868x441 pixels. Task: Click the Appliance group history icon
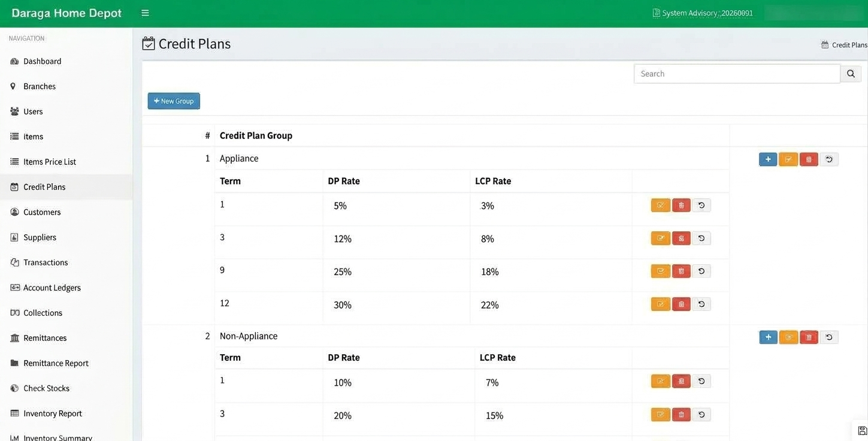pos(829,159)
